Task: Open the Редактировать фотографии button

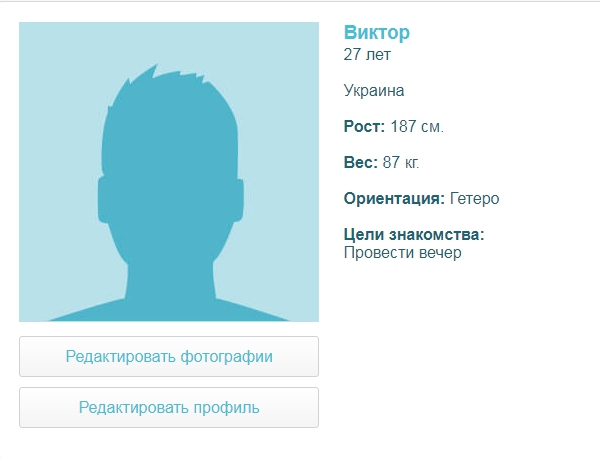Action: click(x=169, y=357)
